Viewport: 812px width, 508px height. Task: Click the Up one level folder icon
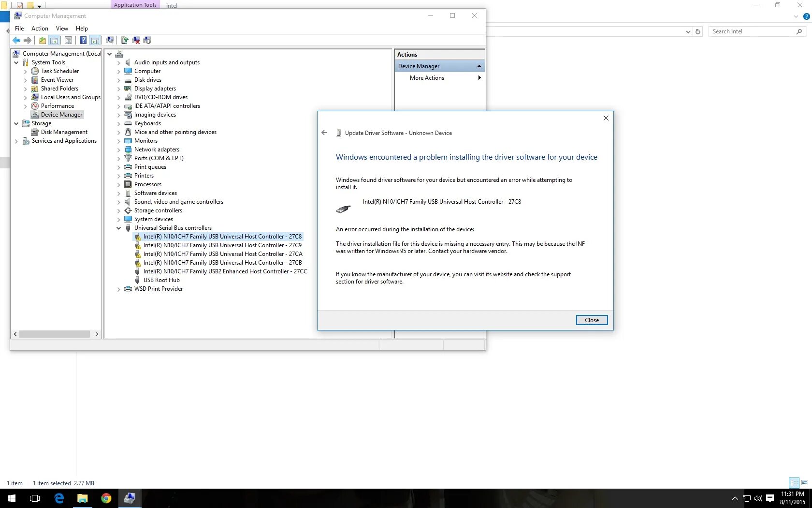[x=43, y=41]
